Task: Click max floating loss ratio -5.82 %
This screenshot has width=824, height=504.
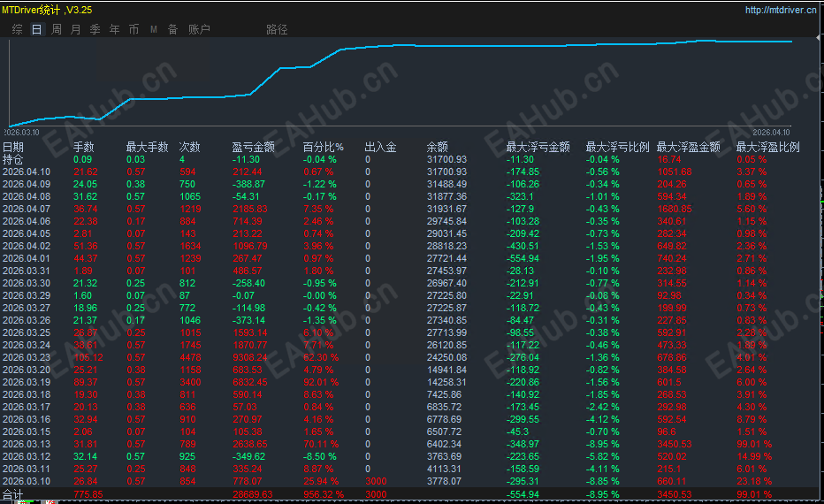Action: tap(603, 456)
